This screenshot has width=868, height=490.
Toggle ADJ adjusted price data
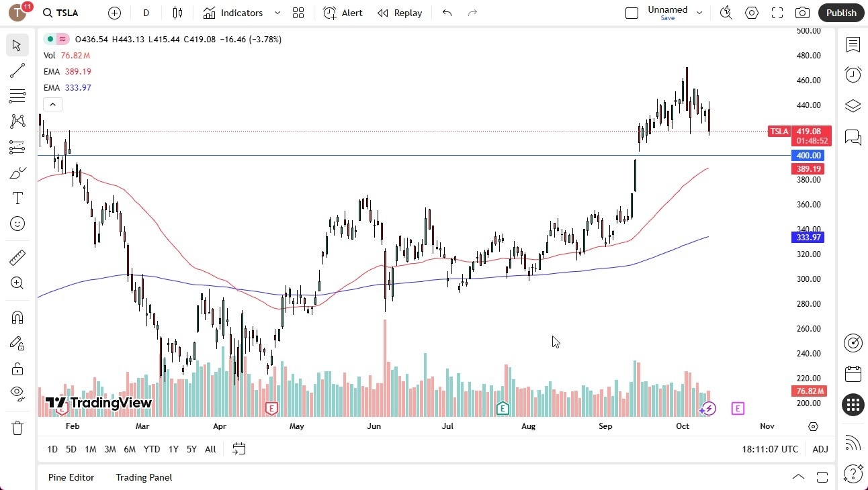820,449
